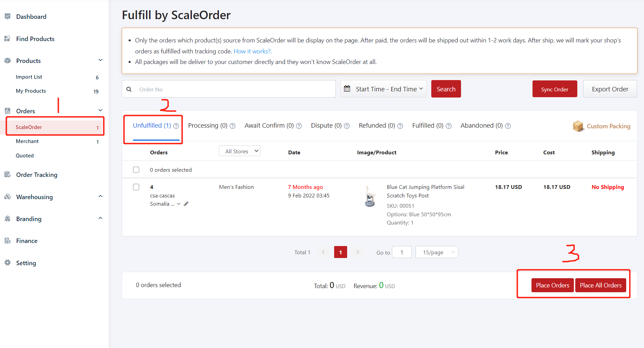
Task: Click the Products box icon
Action: point(7,61)
